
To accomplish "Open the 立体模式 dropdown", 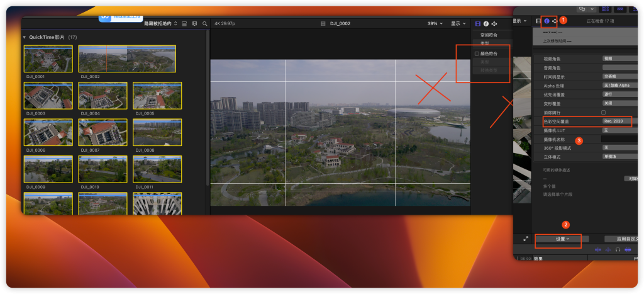I will click(x=619, y=157).
